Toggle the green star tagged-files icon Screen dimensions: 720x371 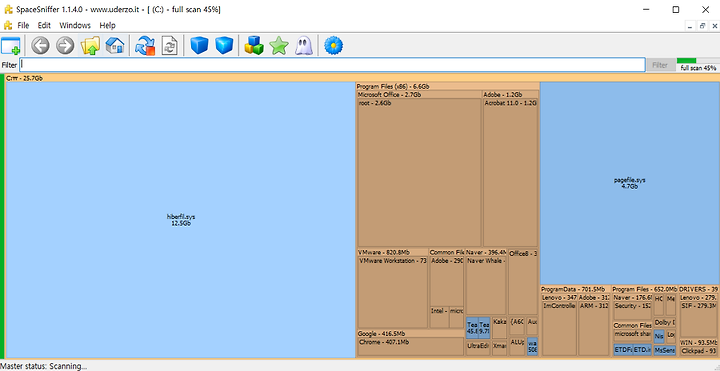pyautogui.click(x=279, y=46)
